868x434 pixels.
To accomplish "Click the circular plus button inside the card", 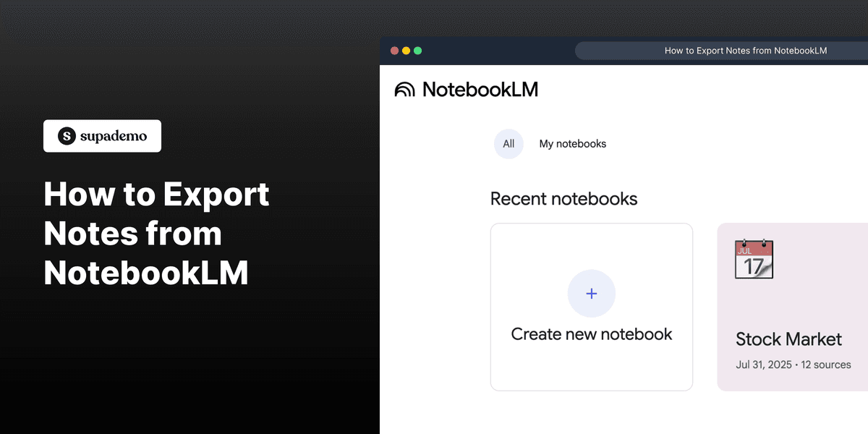I will click(591, 293).
